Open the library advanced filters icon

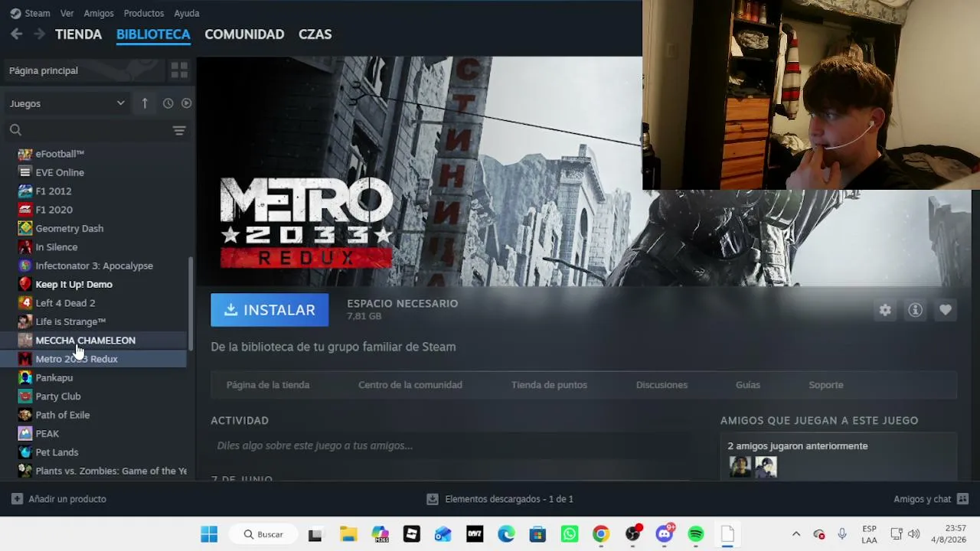coord(179,130)
